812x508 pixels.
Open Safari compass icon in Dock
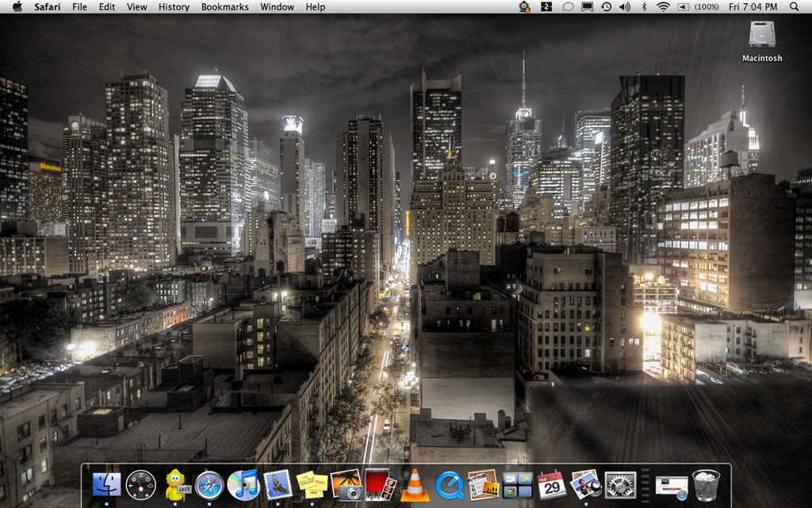[209, 485]
